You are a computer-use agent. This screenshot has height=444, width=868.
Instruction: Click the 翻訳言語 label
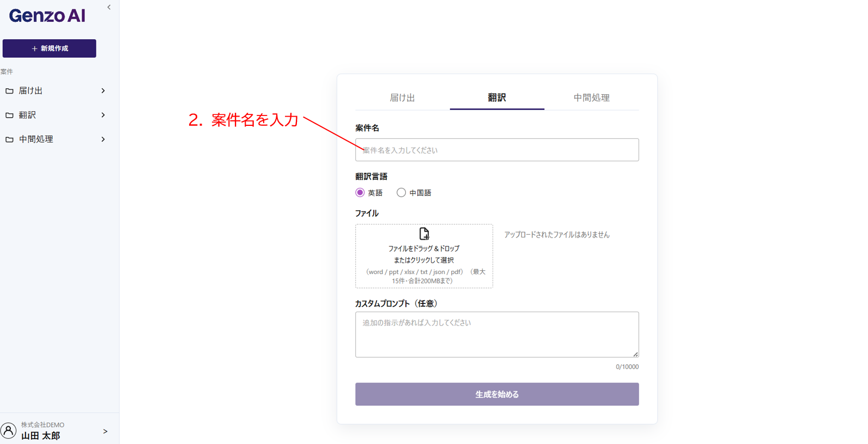pyautogui.click(x=371, y=177)
